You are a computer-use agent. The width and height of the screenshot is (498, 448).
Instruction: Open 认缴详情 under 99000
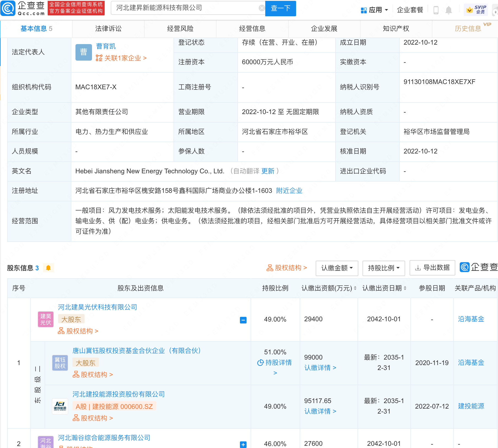320,368
